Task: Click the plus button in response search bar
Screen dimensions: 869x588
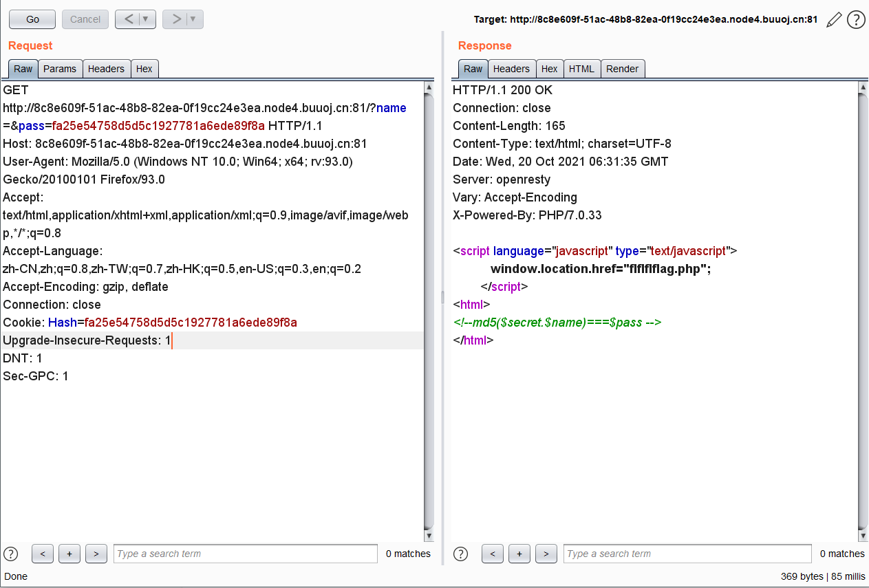Action: [519, 554]
